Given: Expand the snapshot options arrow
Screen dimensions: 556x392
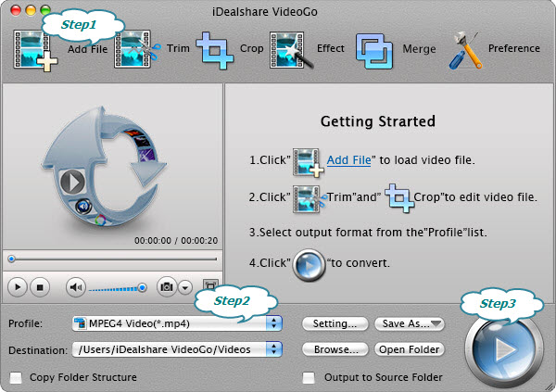Looking at the screenshot, I should 185,287.
